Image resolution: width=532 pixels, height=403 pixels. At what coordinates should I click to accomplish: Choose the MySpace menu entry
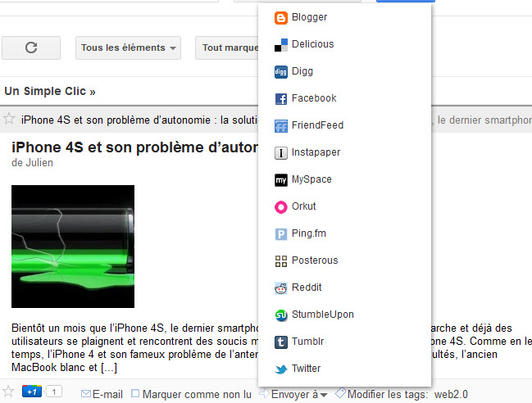(345, 179)
